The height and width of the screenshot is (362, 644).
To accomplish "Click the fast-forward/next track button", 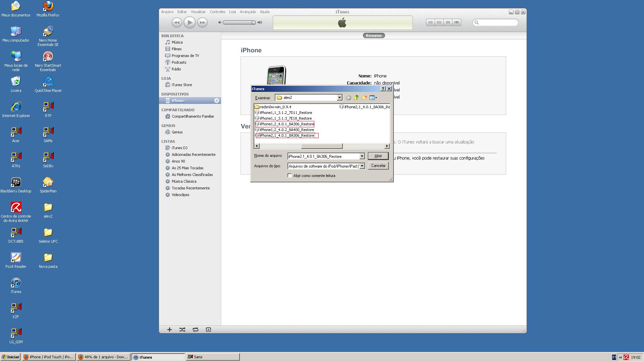I will click(x=202, y=22).
